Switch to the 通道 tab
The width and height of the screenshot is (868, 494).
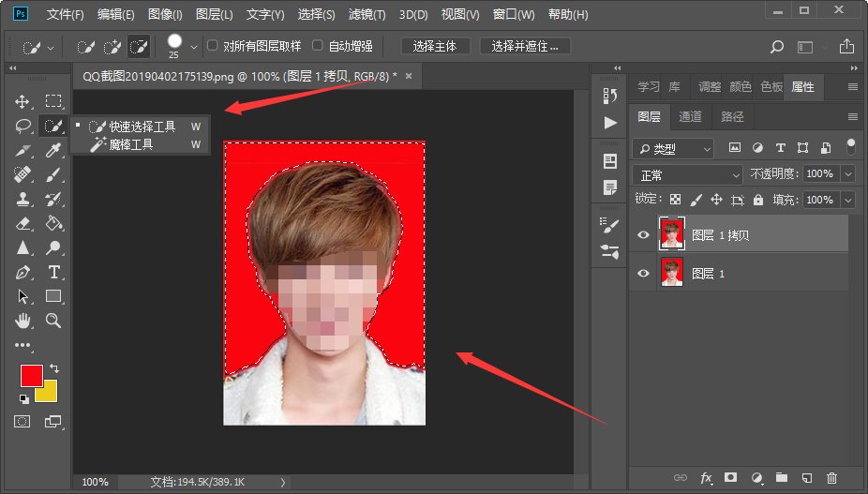click(x=690, y=116)
